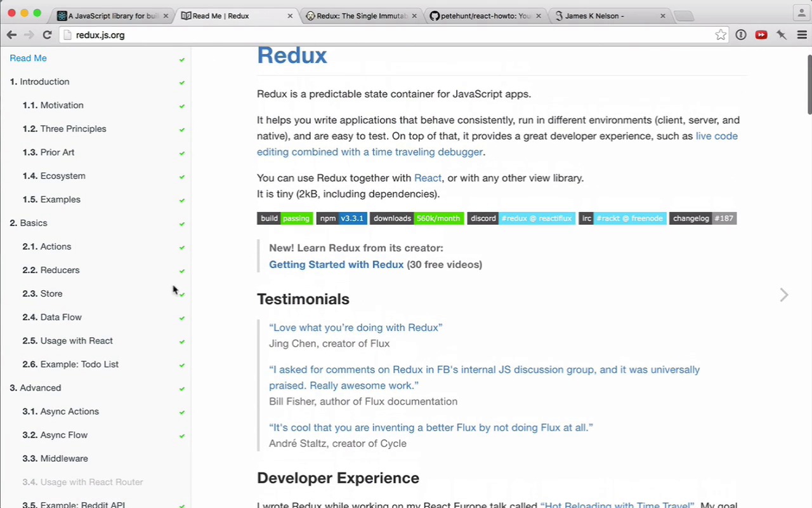Open 3.1. Async Actions section
The width and height of the screenshot is (812, 508).
tap(61, 410)
